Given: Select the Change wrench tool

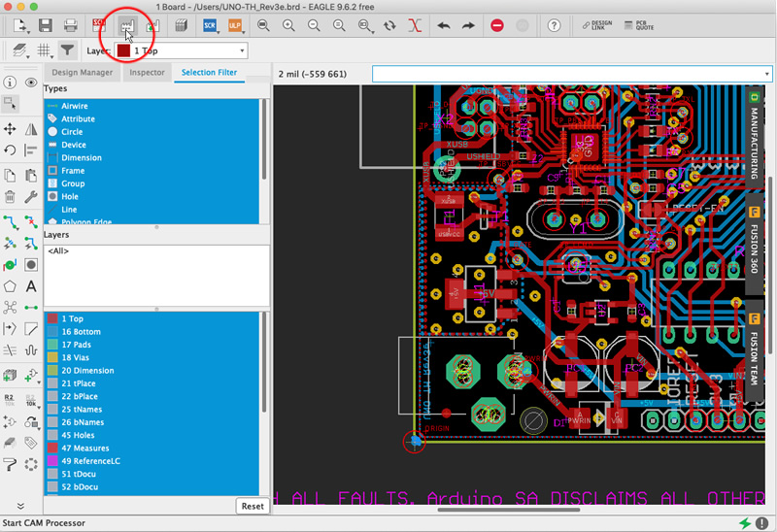Looking at the screenshot, I should click(31, 197).
